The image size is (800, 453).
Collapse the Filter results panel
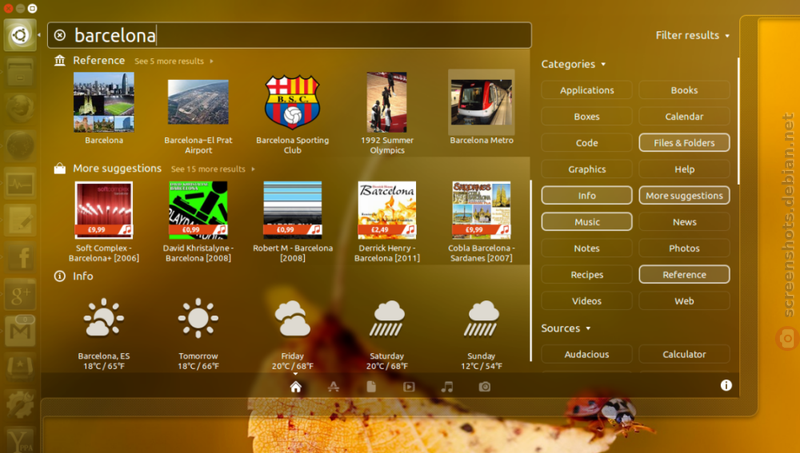[x=692, y=35]
